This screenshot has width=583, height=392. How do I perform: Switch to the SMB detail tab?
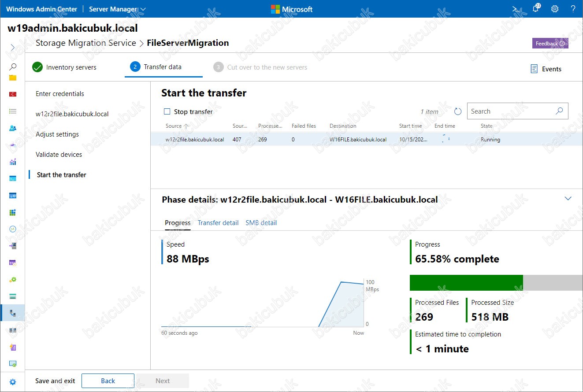[261, 223]
